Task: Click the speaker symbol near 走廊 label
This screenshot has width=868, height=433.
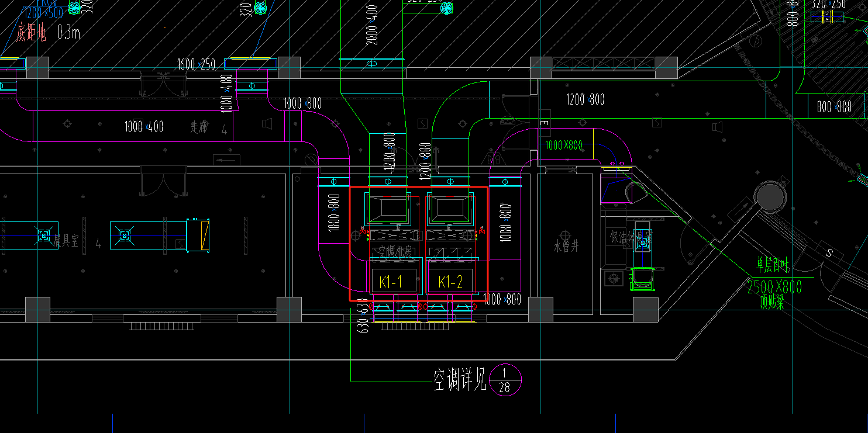Action: [267, 123]
